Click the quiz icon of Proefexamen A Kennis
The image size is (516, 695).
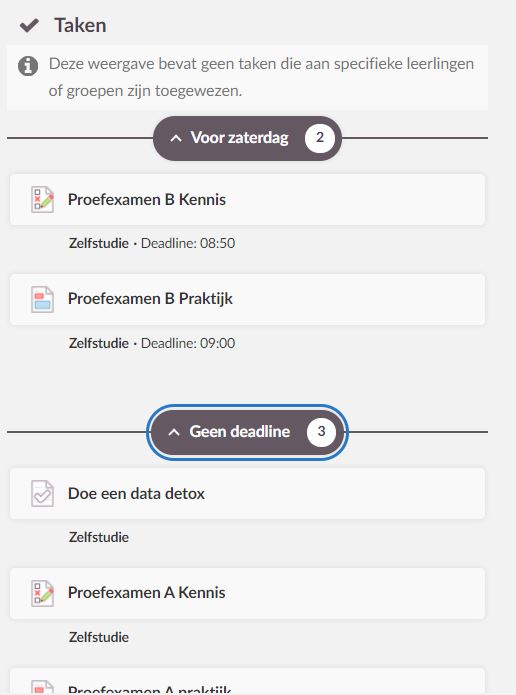(43, 593)
